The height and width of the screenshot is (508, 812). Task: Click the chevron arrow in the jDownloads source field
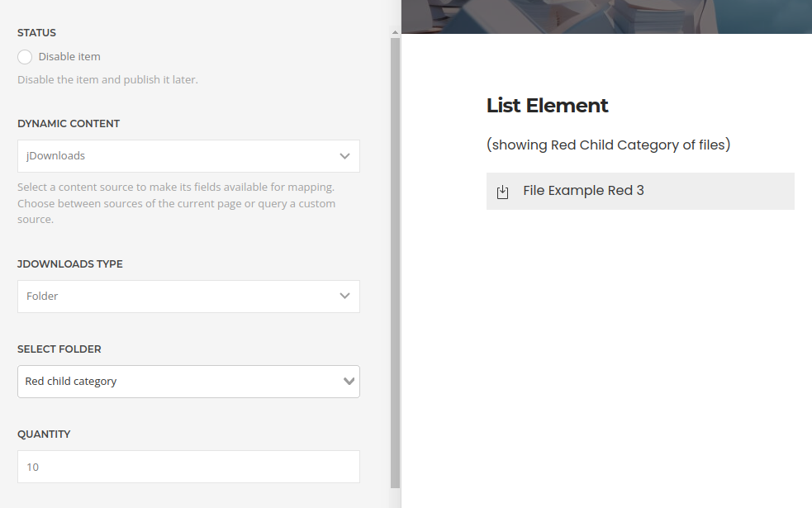pos(345,156)
